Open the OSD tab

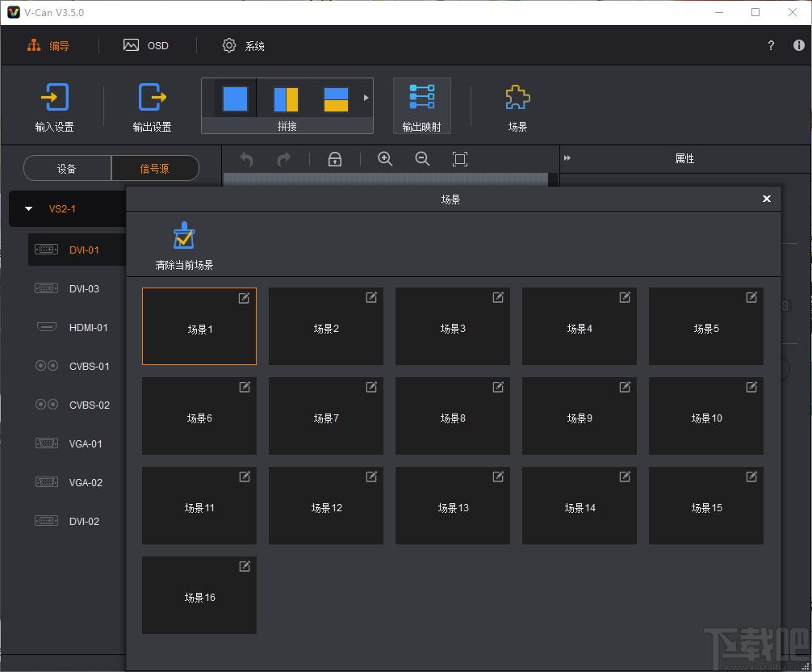pyautogui.click(x=146, y=45)
